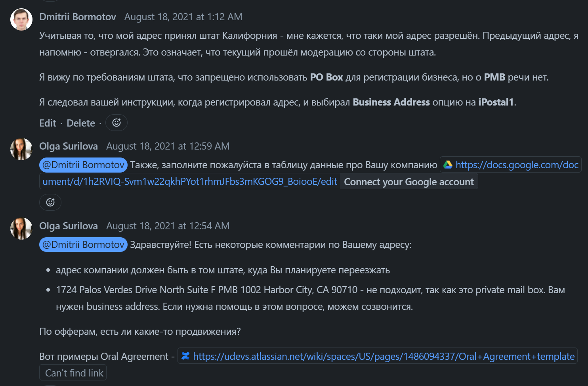Viewport: 588px width, 386px height.
Task: Open the Oral Agreement template Atlassian link
Action: coord(383,356)
